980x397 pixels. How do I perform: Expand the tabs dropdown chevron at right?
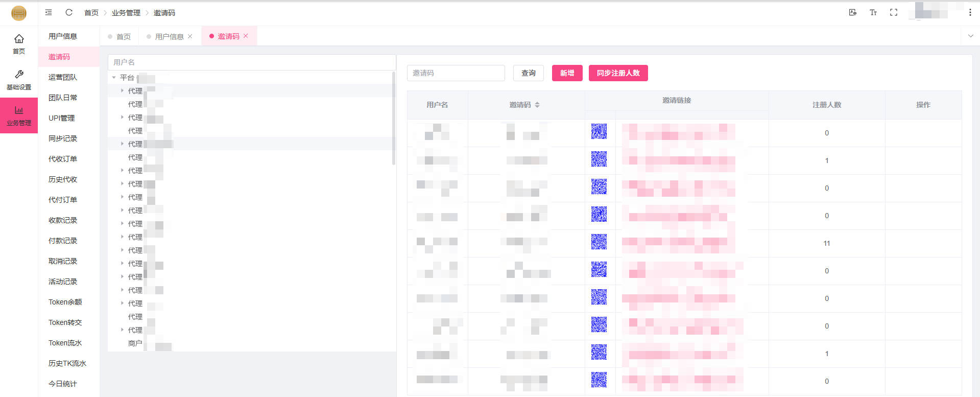(x=970, y=36)
